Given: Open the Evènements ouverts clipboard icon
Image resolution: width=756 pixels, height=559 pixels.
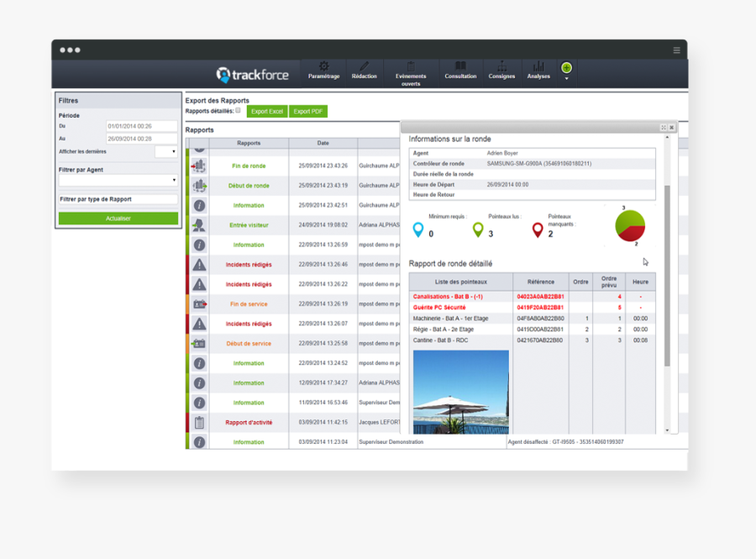Looking at the screenshot, I should tap(411, 66).
